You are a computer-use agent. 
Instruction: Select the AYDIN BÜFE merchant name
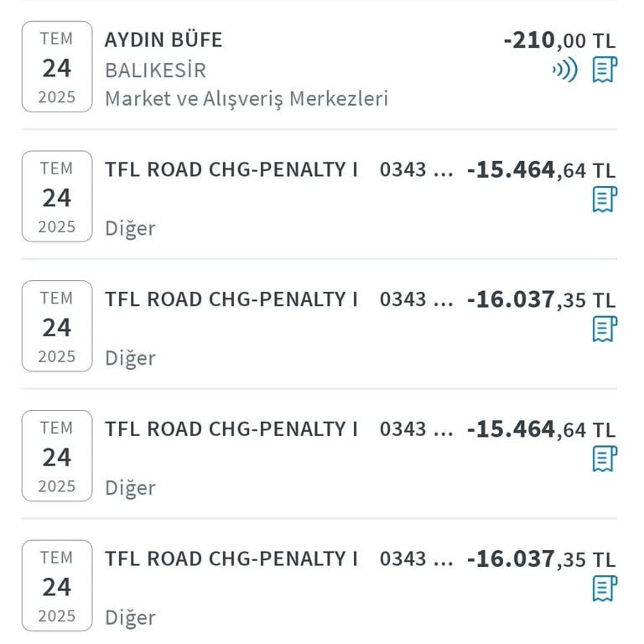(164, 39)
